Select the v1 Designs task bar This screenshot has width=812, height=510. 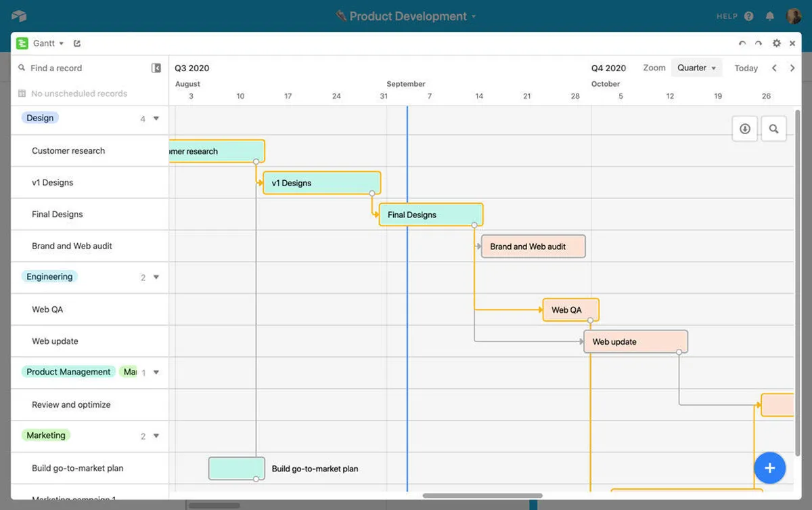321,183
